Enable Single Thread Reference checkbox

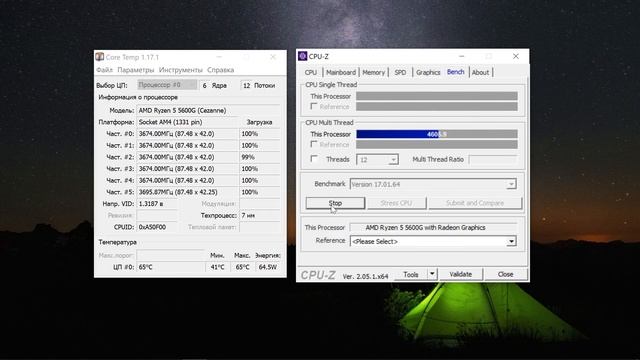click(x=313, y=106)
